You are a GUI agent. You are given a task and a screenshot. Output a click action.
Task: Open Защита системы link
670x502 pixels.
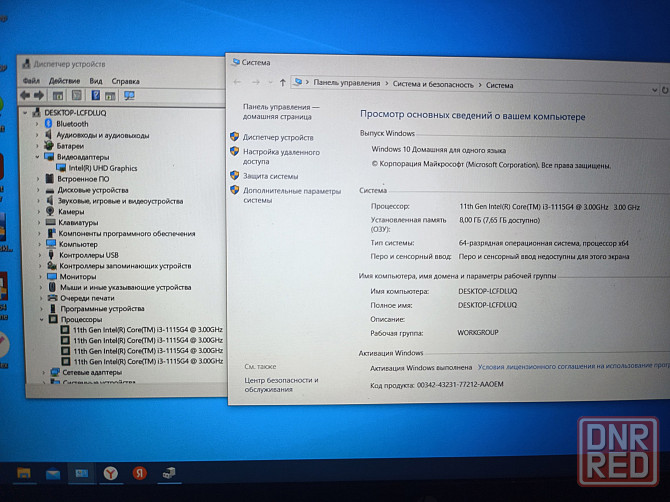(270, 176)
